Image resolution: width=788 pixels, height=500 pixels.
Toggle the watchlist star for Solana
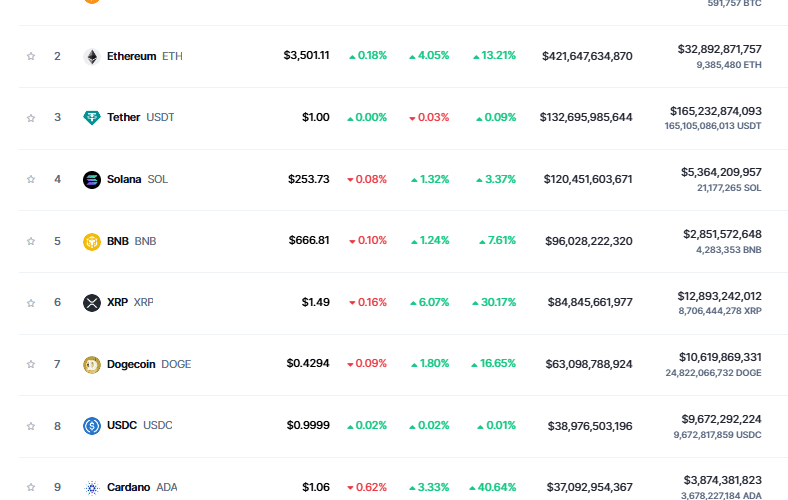[31, 179]
